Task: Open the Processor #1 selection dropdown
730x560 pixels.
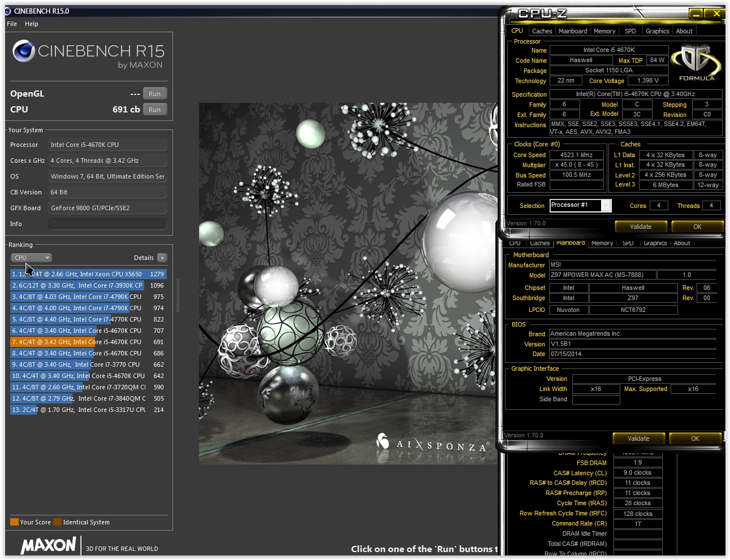Action: point(581,205)
